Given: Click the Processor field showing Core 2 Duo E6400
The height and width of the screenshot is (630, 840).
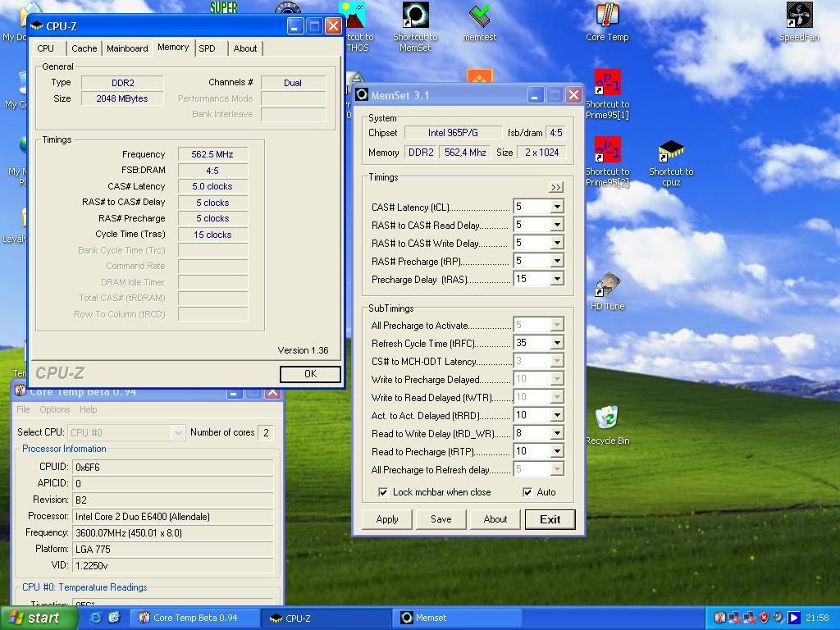Looking at the screenshot, I should (172, 517).
